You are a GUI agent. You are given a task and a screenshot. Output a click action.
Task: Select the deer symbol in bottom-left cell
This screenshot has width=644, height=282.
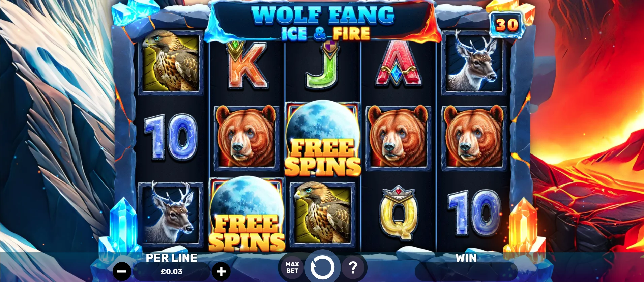171,213
